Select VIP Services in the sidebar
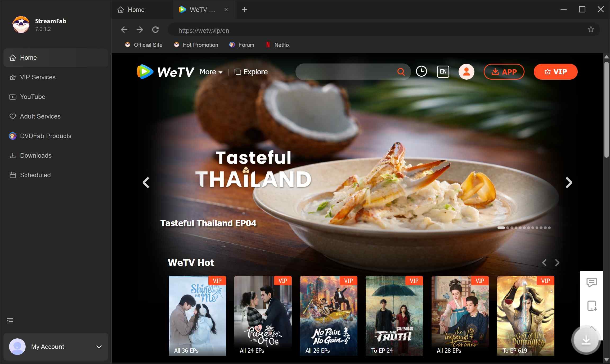 [x=38, y=77]
